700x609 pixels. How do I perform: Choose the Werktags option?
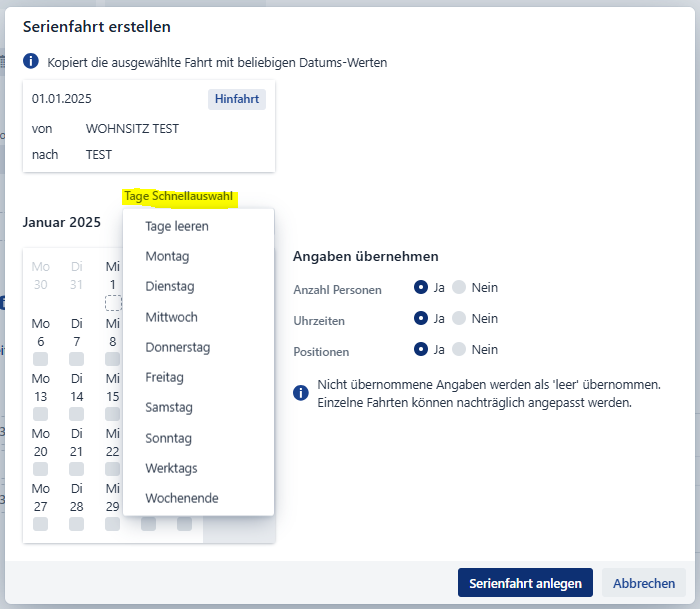pyautogui.click(x=171, y=468)
